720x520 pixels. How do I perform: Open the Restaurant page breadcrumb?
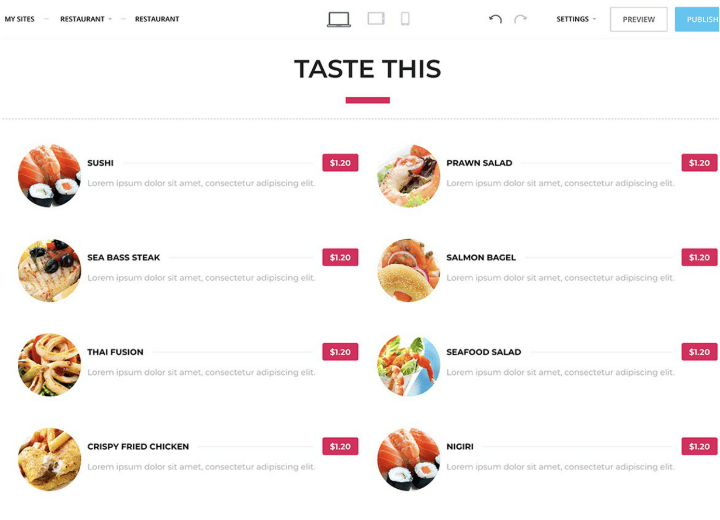pyautogui.click(x=157, y=19)
